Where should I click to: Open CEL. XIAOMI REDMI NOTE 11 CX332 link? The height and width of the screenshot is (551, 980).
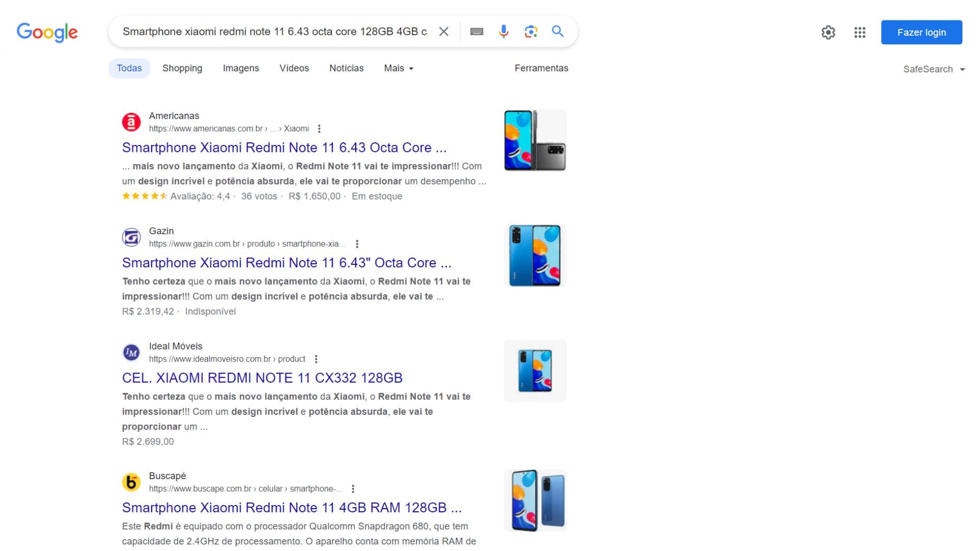coord(262,378)
